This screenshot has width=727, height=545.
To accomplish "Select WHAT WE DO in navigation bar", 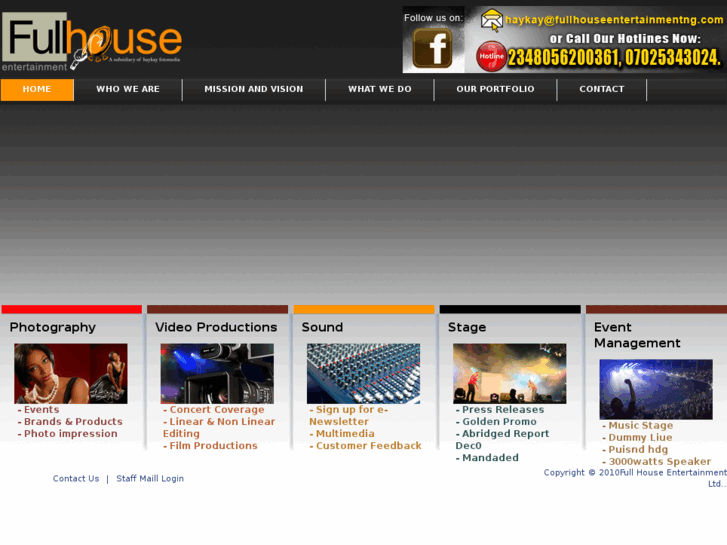I will (x=380, y=89).
